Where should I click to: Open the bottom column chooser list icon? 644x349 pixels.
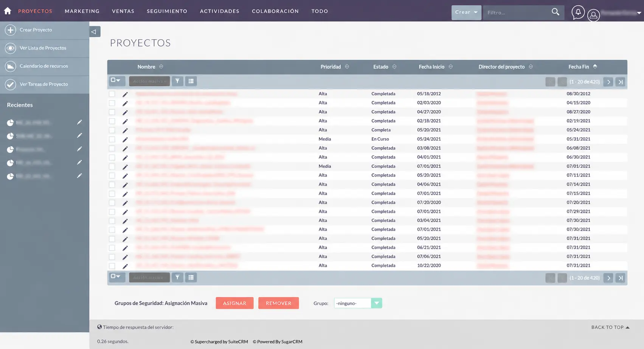point(191,278)
